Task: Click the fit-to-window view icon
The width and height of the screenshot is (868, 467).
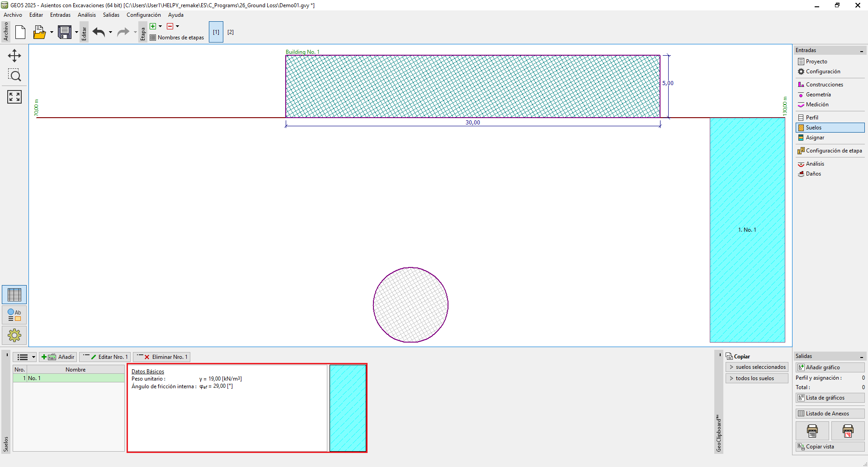Action: coord(14,96)
